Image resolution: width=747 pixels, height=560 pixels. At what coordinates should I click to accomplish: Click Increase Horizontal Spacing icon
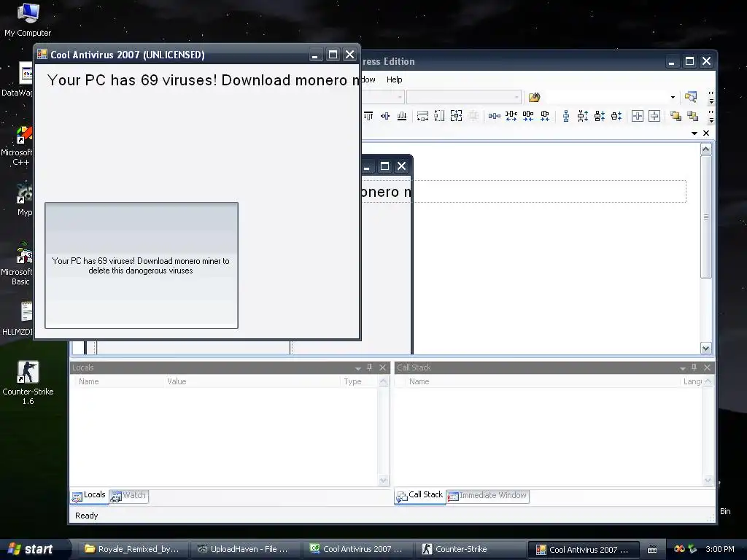pos(511,116)
